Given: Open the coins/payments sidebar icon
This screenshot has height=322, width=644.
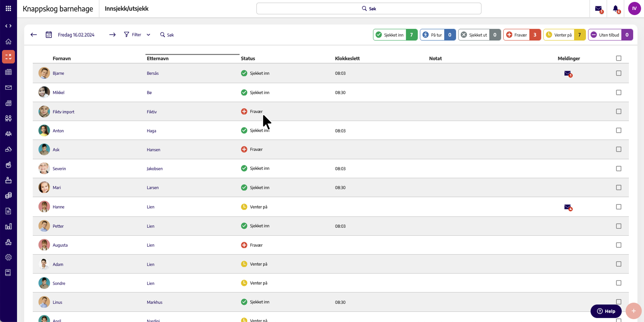Looking at the screenshot, I should tap(8, 195).
